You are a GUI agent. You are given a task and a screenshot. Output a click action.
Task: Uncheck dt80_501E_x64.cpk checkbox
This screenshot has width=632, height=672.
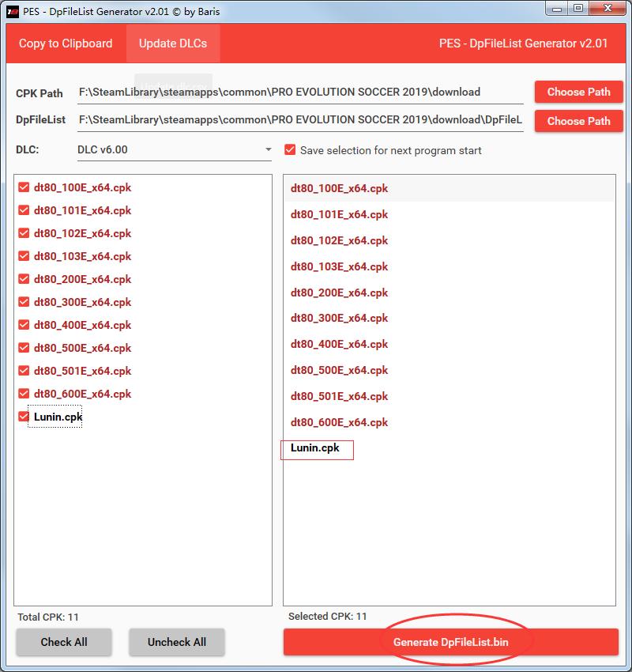click(24, 371)
